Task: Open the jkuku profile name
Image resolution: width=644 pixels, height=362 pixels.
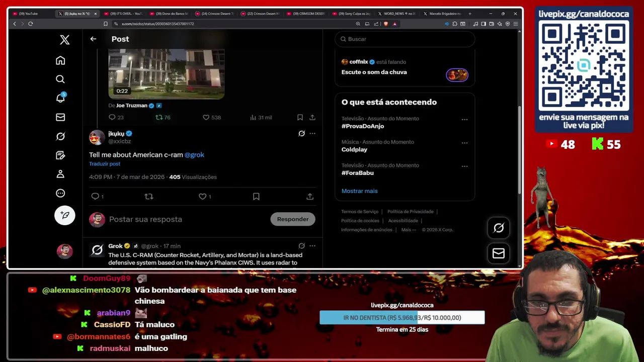Action: tap(116, 133)
